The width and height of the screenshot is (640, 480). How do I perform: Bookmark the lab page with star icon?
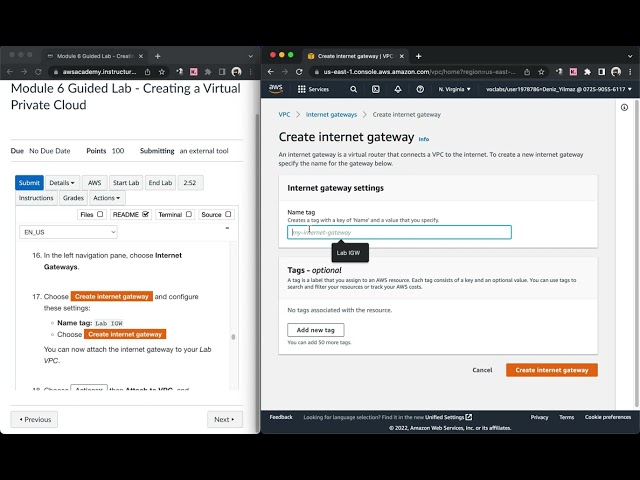click(x=162, y=72)
